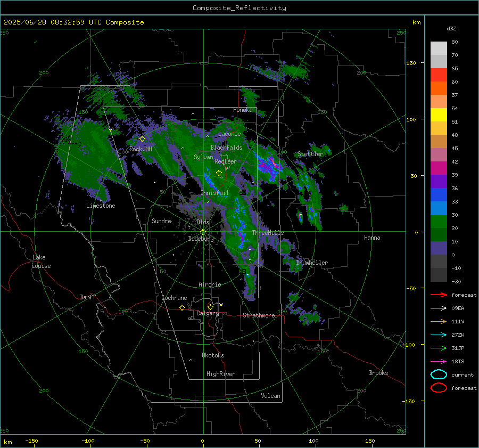
Task: Click the Vulcan city label
Action: pyautogui.click(x=270, y=396)
